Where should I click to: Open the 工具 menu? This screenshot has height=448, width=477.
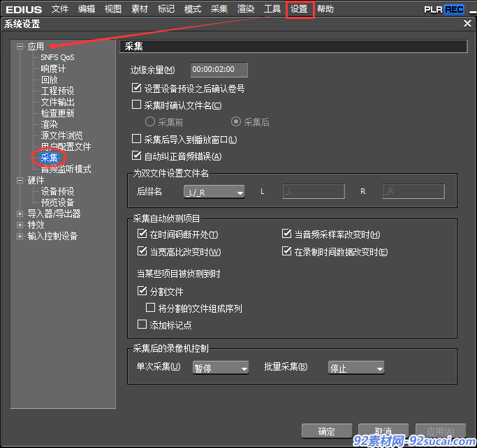[272, 9]
